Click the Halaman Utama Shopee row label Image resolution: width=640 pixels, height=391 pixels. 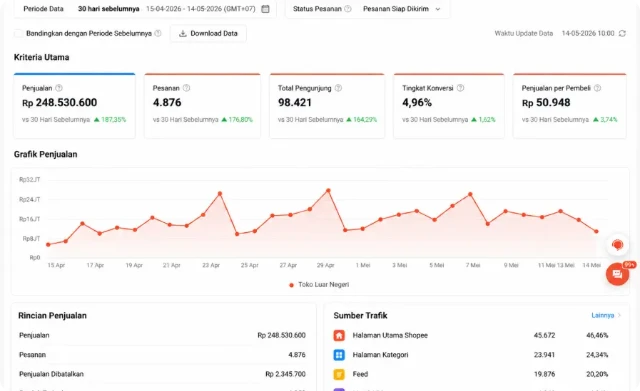[x=390, y=335]
